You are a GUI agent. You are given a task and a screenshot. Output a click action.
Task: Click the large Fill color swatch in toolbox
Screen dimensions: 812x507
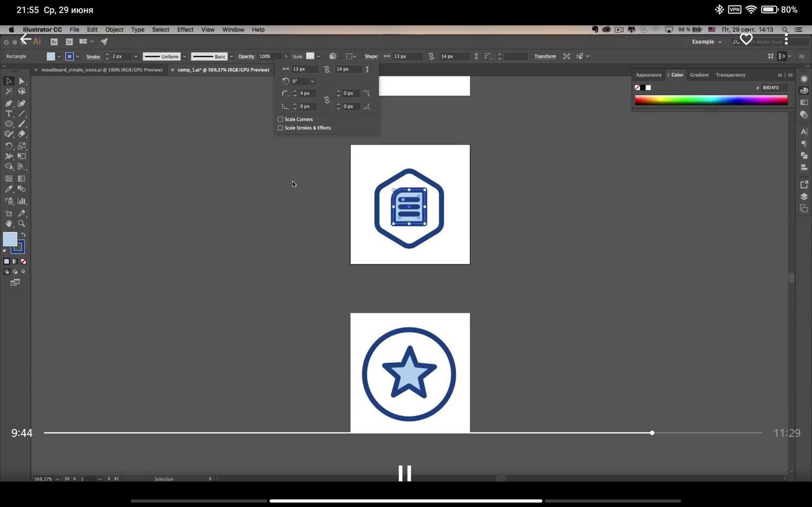pos(10,239)
